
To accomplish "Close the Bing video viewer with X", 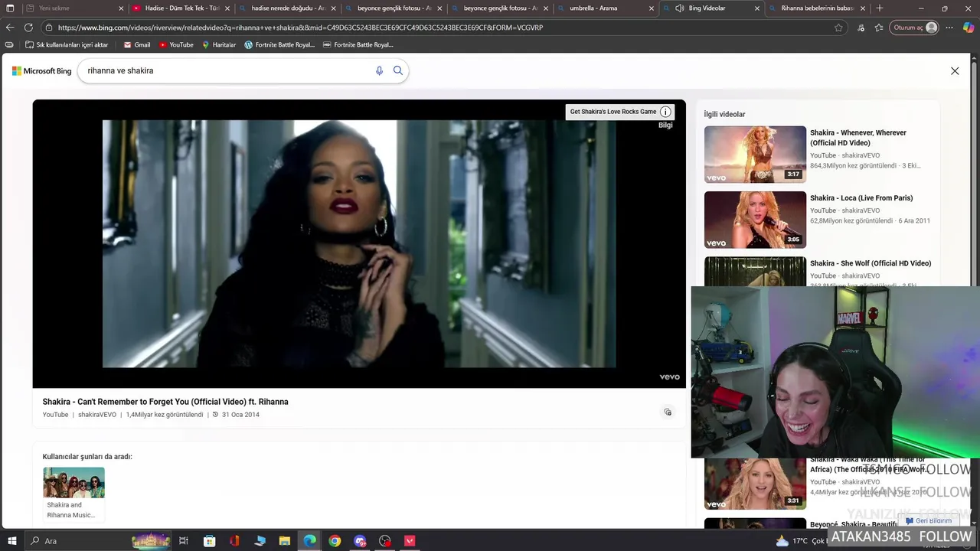I will pyautogui.click(x=955, y=70).
